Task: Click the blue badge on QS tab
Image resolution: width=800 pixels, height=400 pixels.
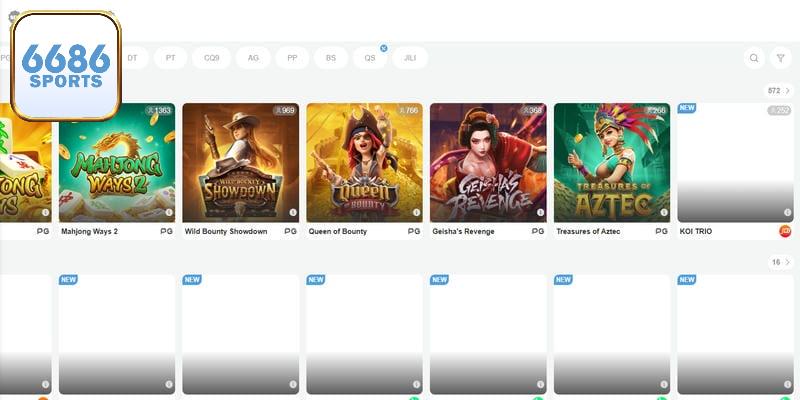Action: pos(384,48)
